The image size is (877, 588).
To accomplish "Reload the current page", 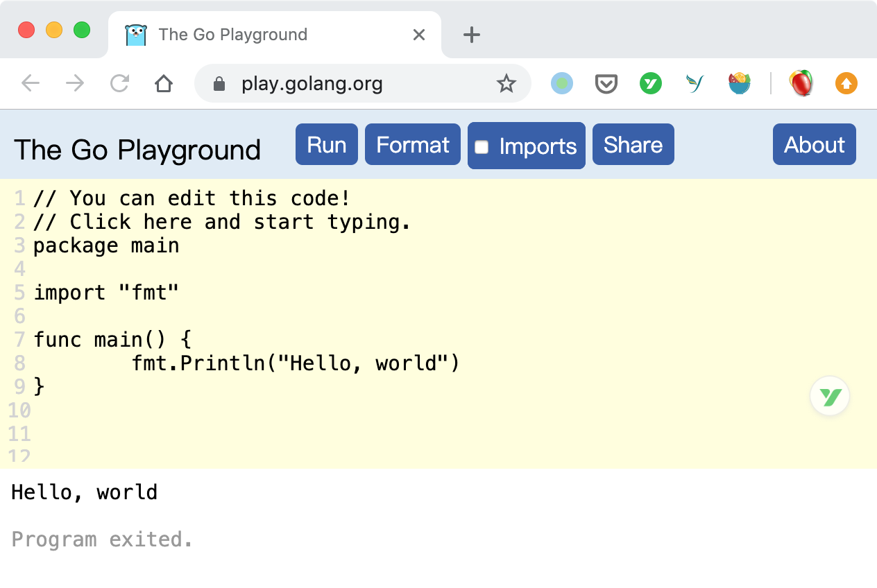I will (120, 84).
